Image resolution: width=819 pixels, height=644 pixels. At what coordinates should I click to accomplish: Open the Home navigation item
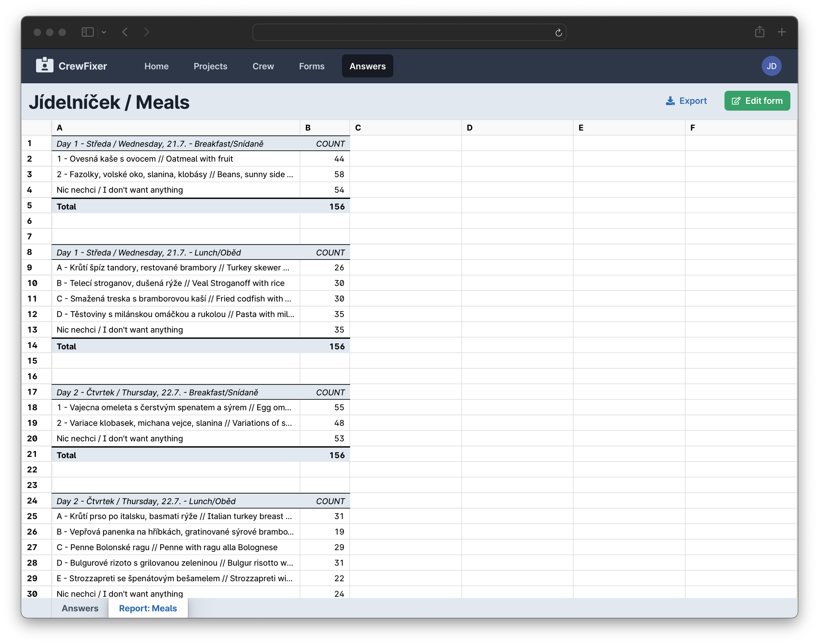pos(156,66)
